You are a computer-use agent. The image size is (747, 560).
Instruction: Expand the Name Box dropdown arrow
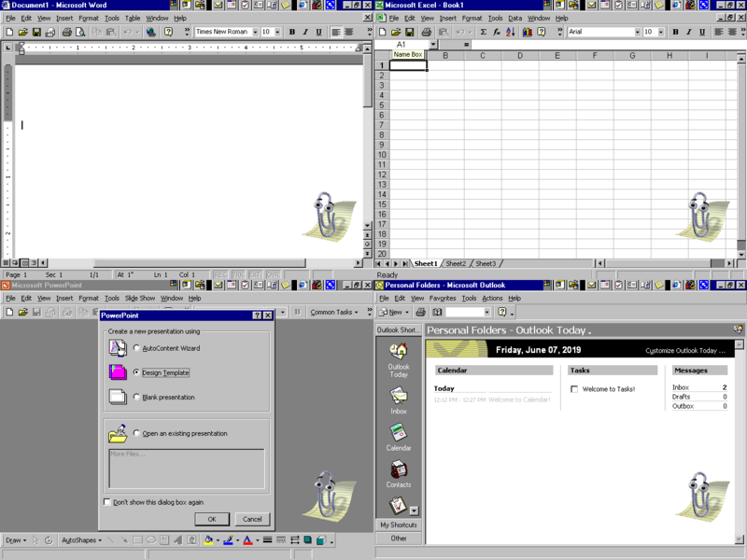pyautogui.click(x=433, y=44)
